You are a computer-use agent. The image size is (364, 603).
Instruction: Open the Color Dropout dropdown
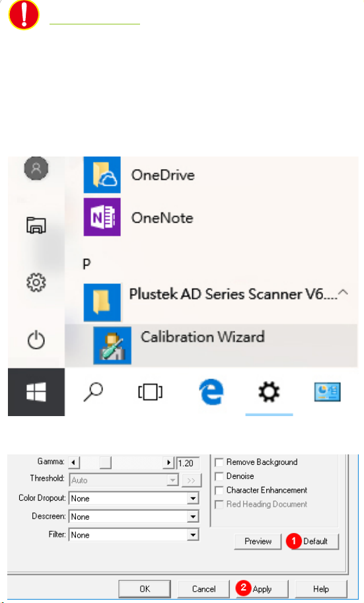tap(134, 499)
